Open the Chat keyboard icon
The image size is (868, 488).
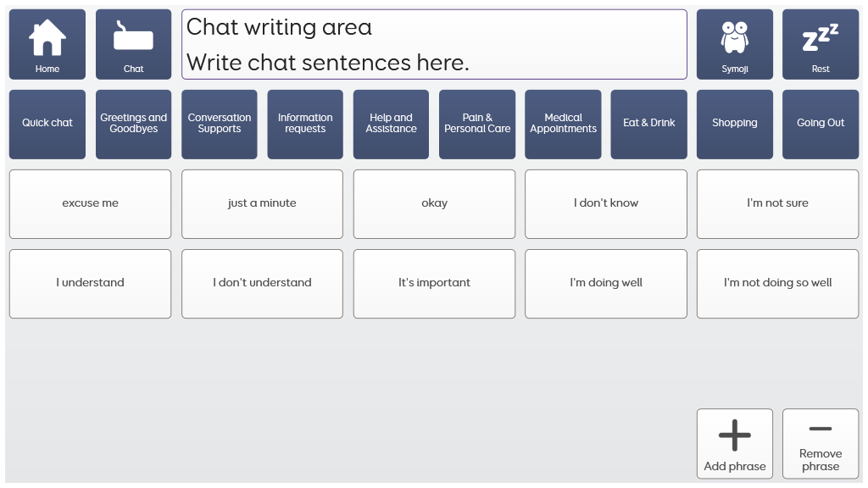coord(134,38)
